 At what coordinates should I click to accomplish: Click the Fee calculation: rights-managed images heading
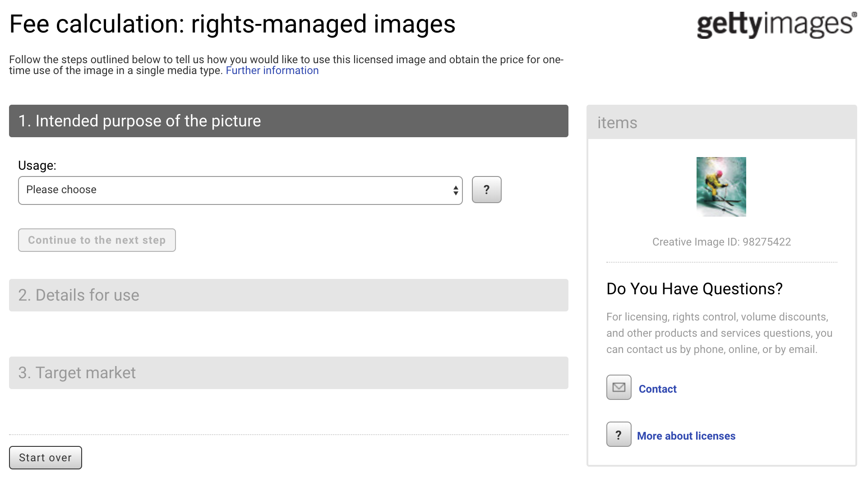232,24
